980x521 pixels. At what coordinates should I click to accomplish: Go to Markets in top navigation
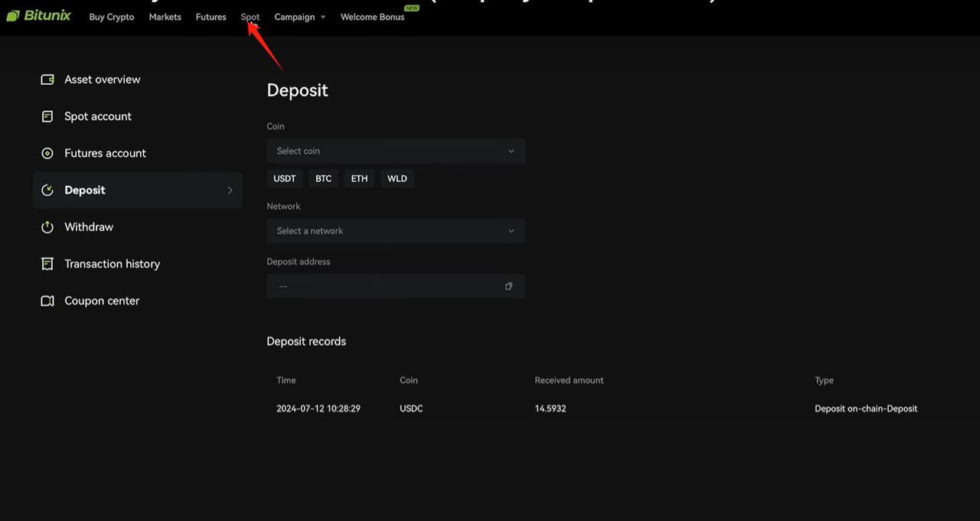[165, 17]
